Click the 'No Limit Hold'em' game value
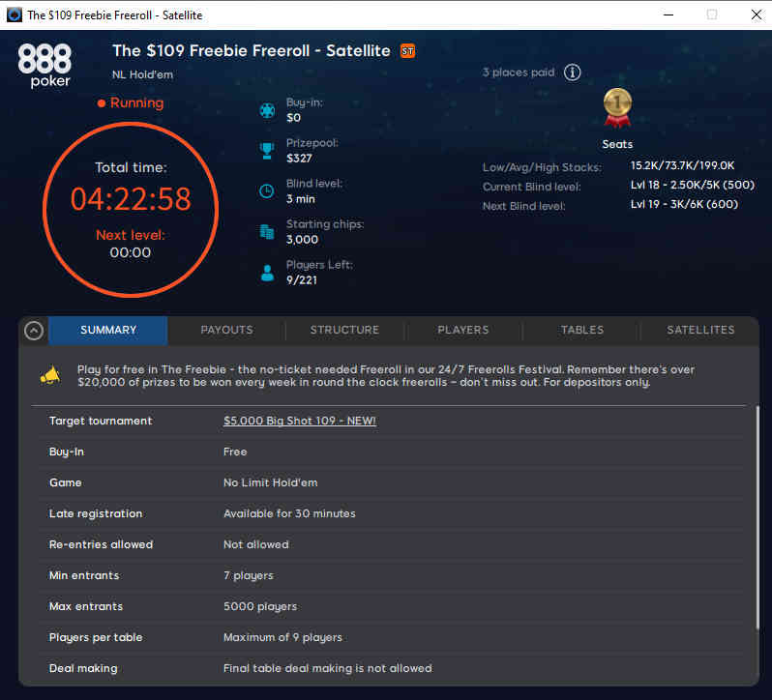The image size is (772, 700). click(270, 483)
